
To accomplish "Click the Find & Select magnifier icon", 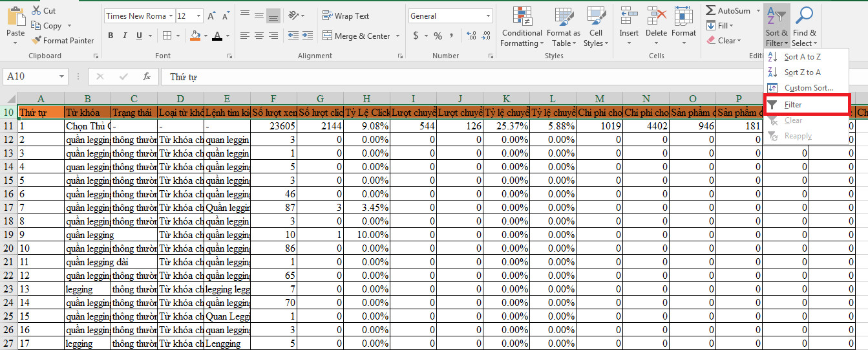I will [x=804, y=16].
